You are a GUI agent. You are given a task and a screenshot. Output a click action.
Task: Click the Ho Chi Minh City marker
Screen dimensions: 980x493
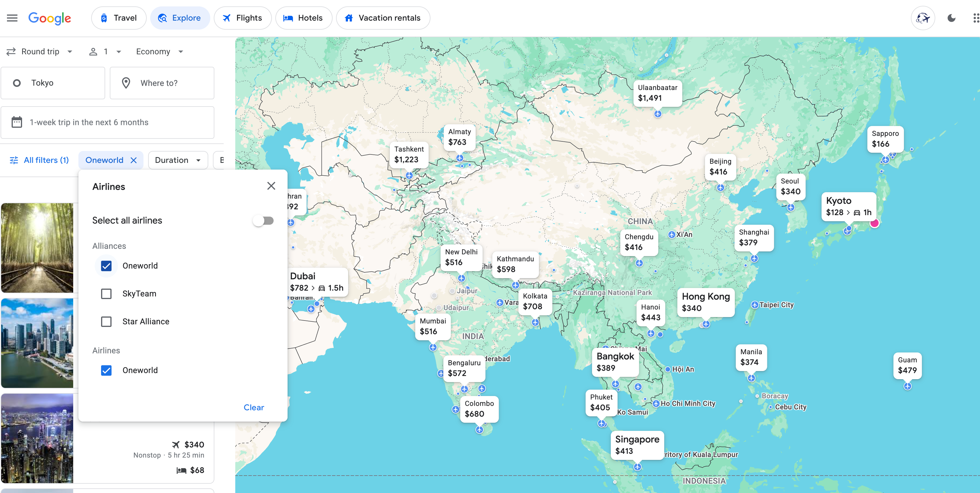(x=656, y=404)
